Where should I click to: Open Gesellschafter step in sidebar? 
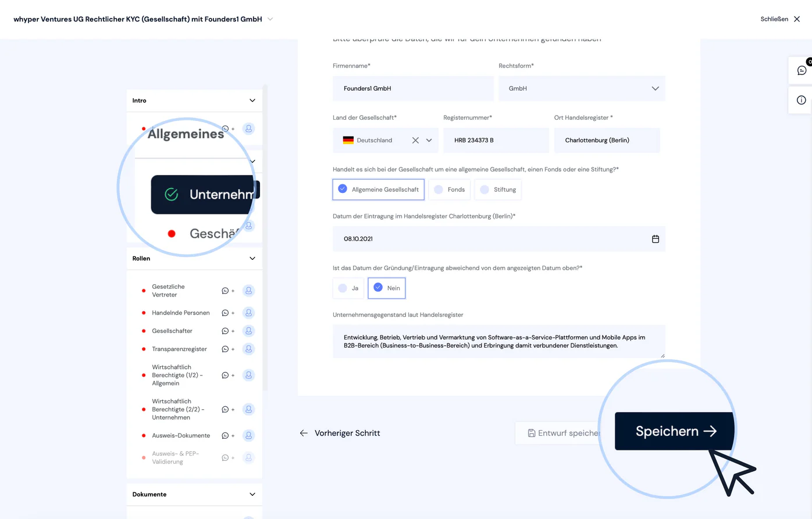(x=172, y=331)
